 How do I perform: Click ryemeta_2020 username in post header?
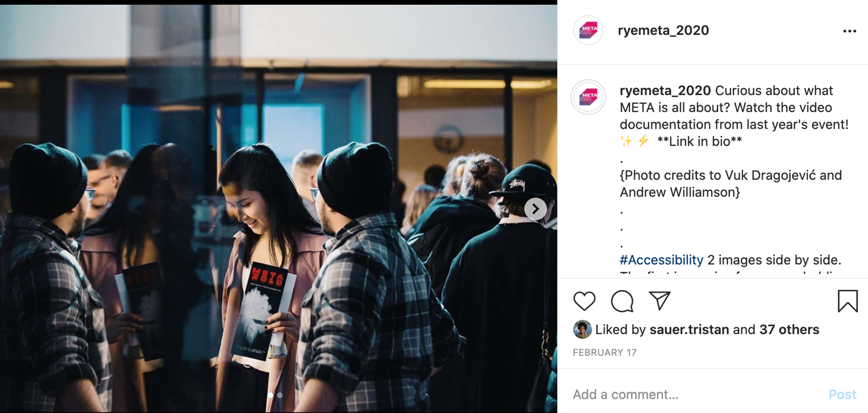click(663, 30)
